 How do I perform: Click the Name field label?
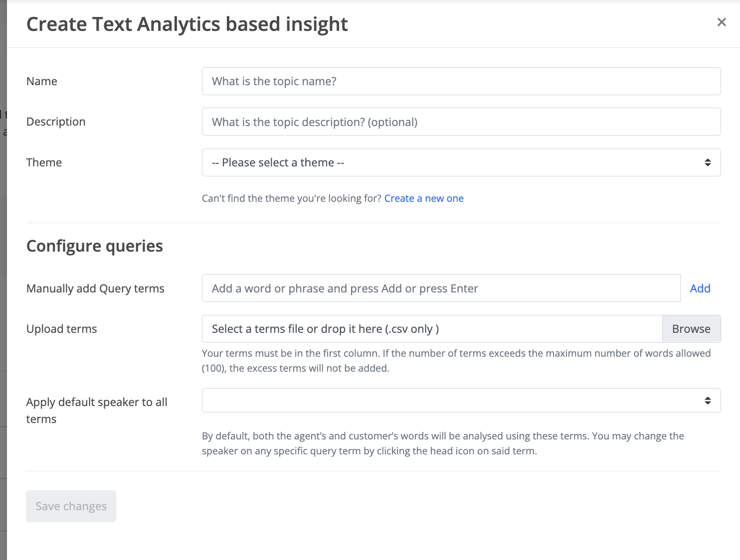tap(42, 81)
